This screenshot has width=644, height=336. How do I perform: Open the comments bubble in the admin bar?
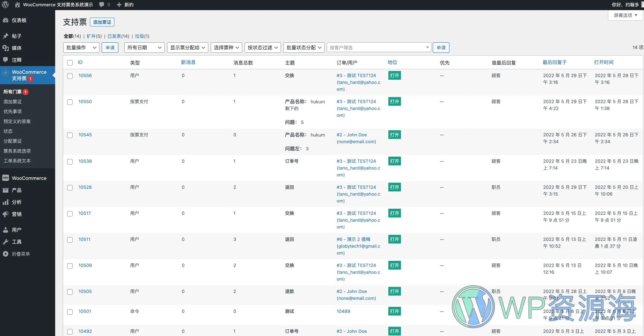102,5
